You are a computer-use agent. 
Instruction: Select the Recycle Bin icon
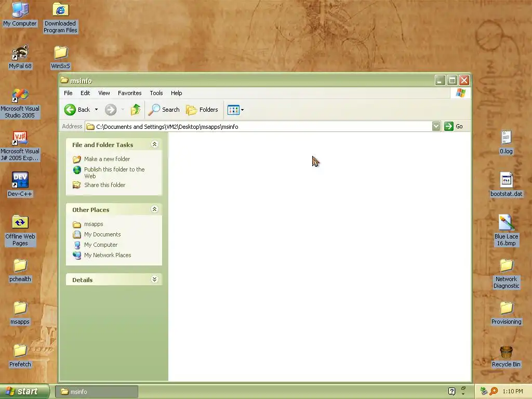point(506,356)
